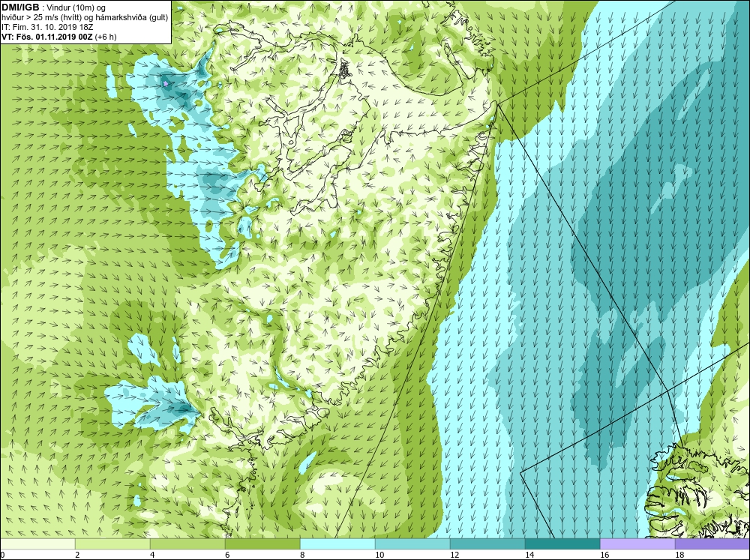This screenshot has height=560, width=750.
Task: Select the 6–8 m/s darker green swatch
Action: point(262,544)
